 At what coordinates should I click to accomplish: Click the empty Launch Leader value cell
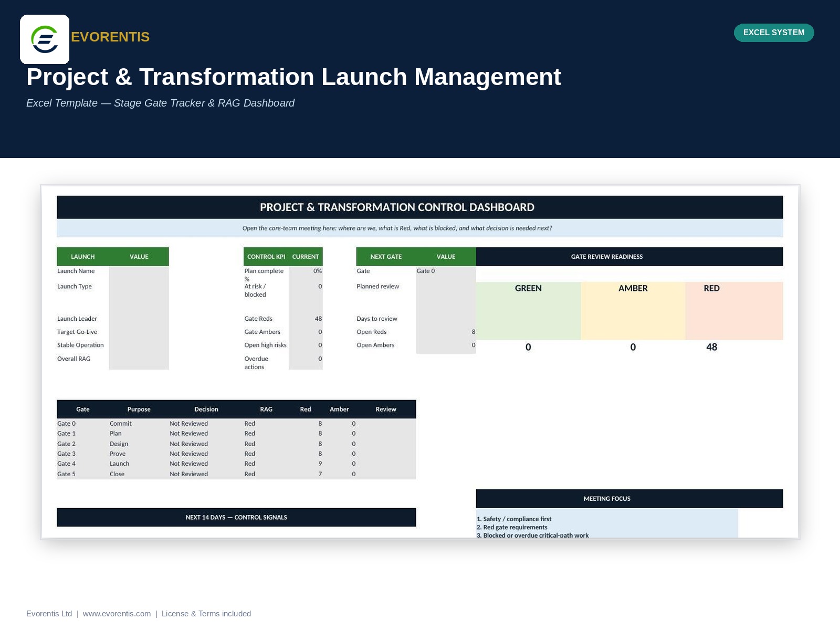point(139,319)
